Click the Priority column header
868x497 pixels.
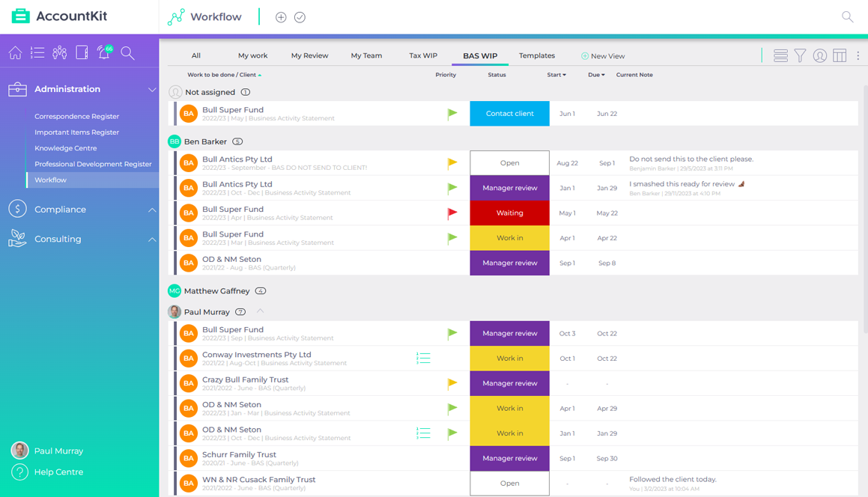coord(446,75)
